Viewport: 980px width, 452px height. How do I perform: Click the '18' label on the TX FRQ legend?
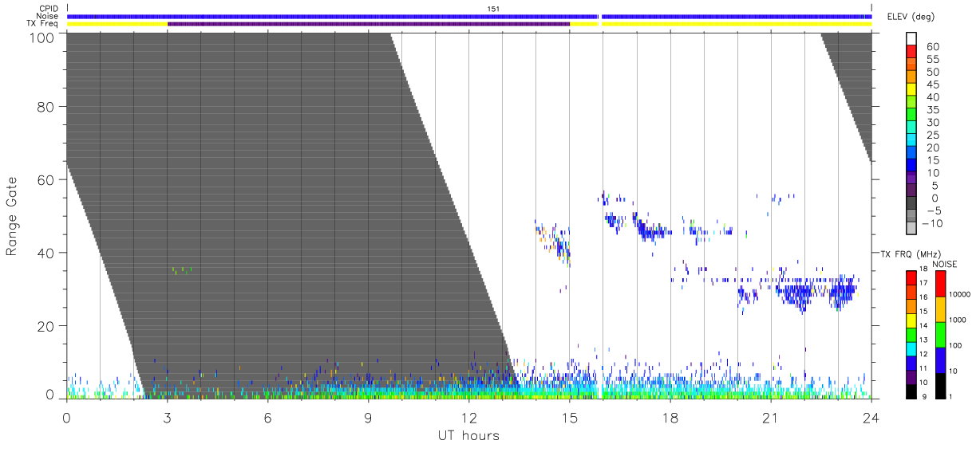pos(923,269)
